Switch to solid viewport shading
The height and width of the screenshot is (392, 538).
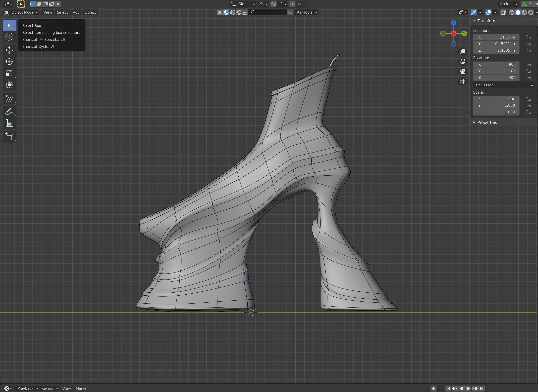tap(518, 13)
